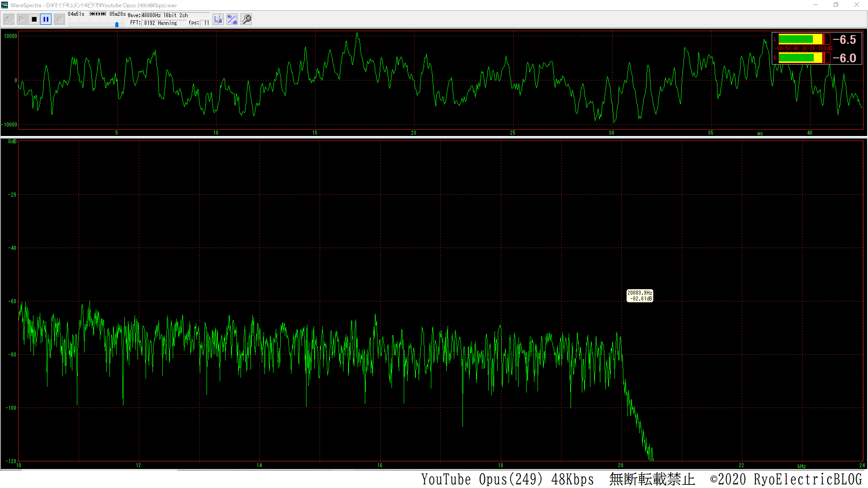Viewport: 868px width, 488px height.
Task: Open a wave file with the file icon
Action: (x=9, y=19)
